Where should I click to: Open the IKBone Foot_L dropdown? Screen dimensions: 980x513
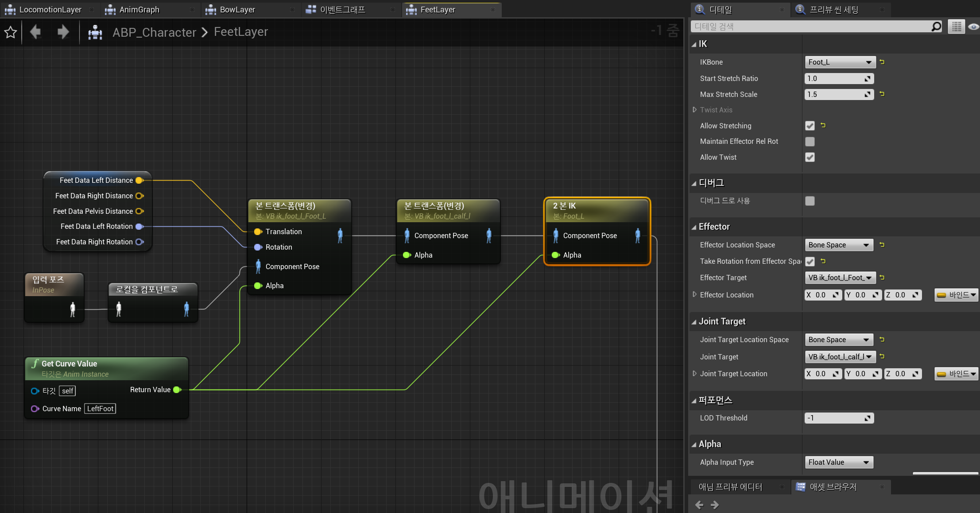[x=839, y=62]
